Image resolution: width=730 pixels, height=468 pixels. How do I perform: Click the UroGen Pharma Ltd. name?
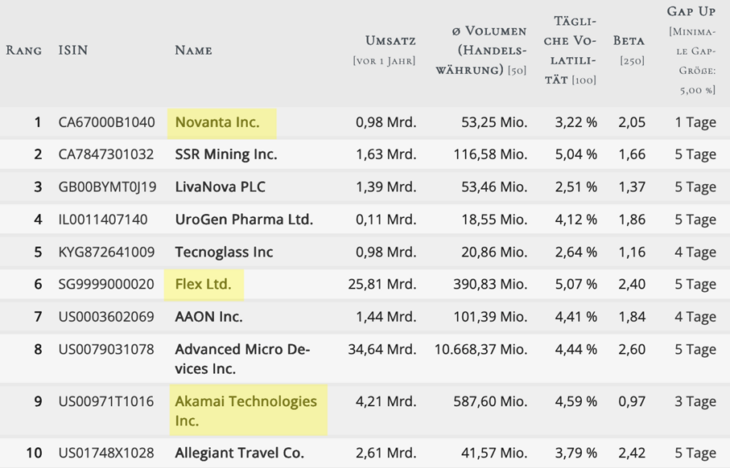click(243, 219)
